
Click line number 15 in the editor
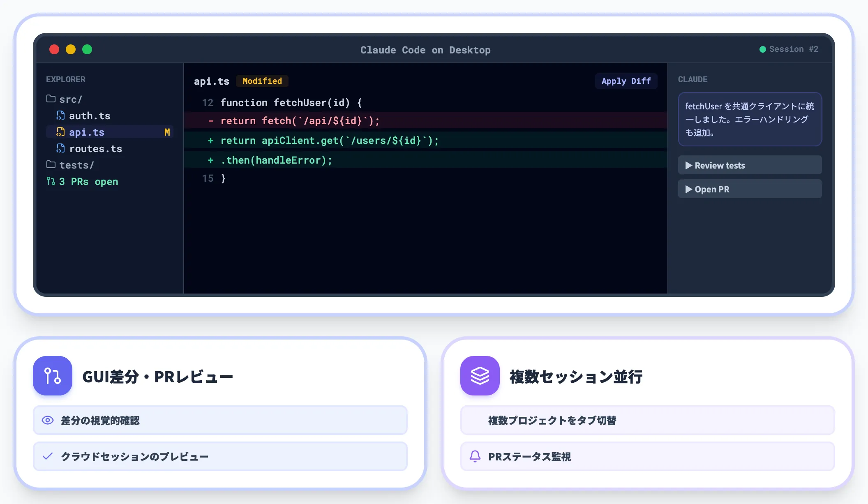pyautogui.click(x=208, y=178)
